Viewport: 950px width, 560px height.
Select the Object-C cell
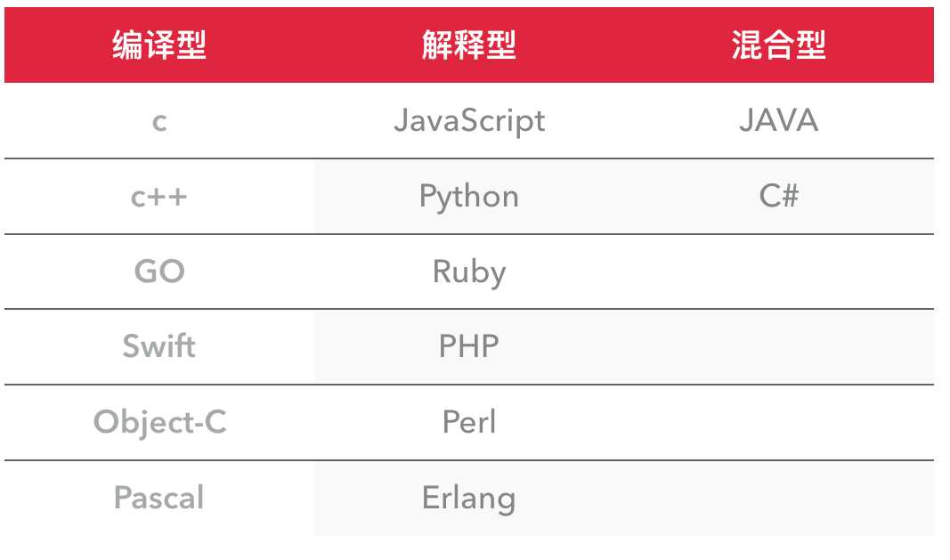click(159, 422)
